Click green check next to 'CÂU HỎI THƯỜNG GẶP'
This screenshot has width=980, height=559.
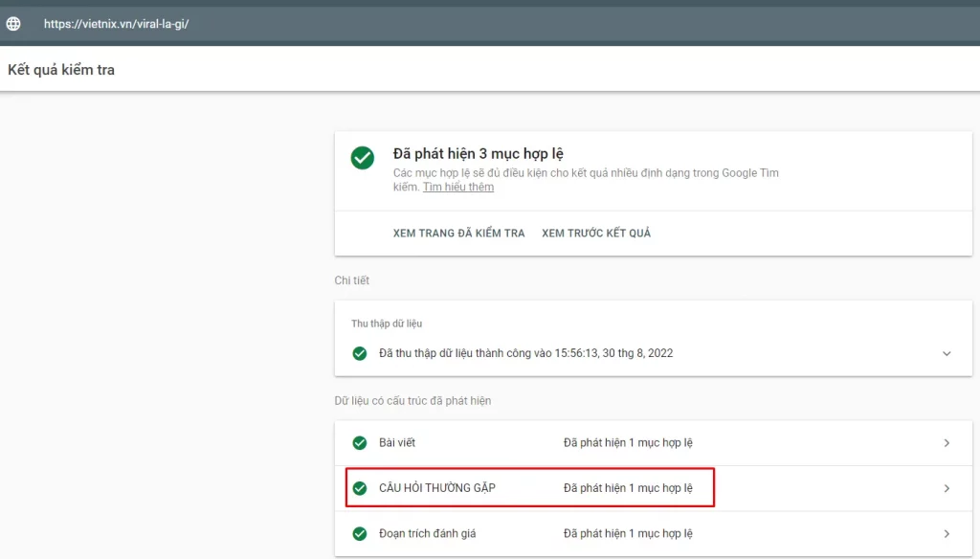click(360, 488)
